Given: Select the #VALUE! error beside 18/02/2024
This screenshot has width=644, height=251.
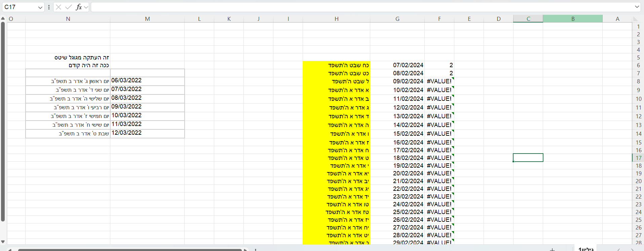Looking at the screenshot, I should coord(439,158).
